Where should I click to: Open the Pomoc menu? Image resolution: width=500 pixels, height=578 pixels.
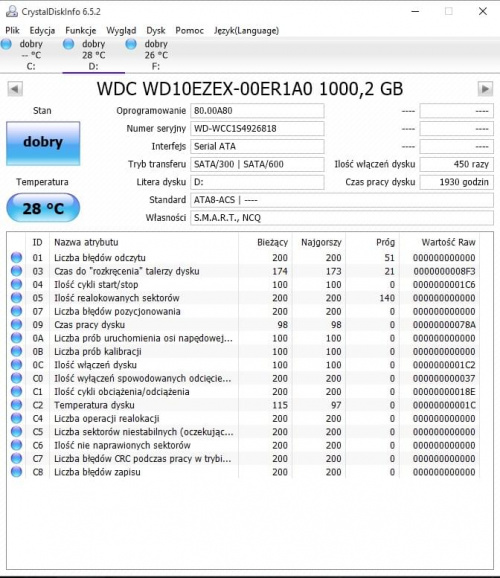(x=189, y=31)
